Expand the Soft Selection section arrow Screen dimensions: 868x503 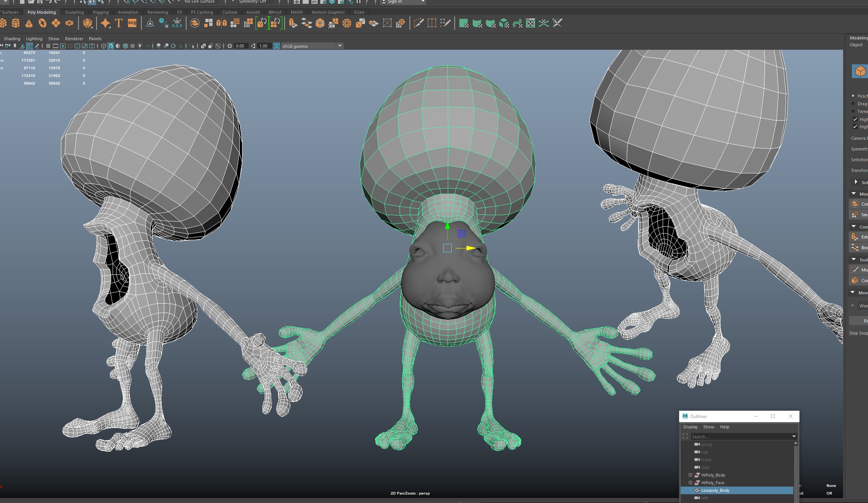856,182
